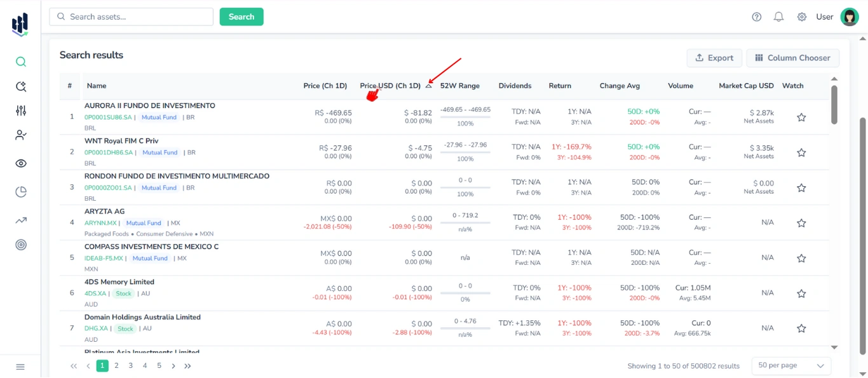Viewport: 868px width, 378px height.
Task: Click the Export button
Action: pos(714,58)
